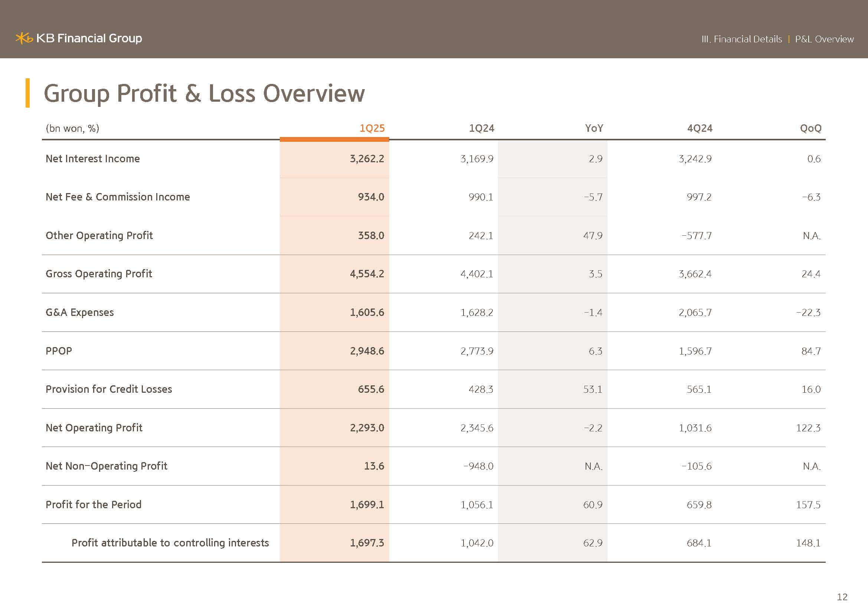This screenshot has width=868, height=614.
Task: Click the 1Q24 column header
Action: tap(481, 128)
